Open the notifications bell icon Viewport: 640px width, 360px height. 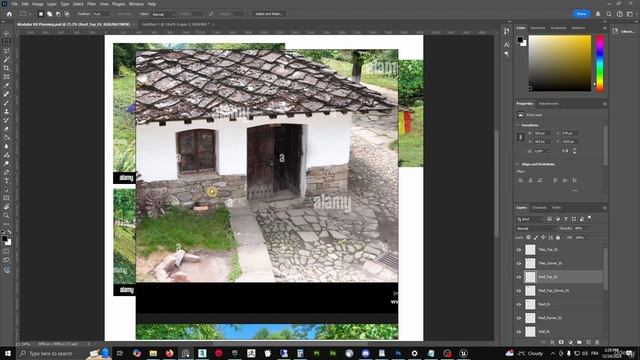click(x=598, y=14)
